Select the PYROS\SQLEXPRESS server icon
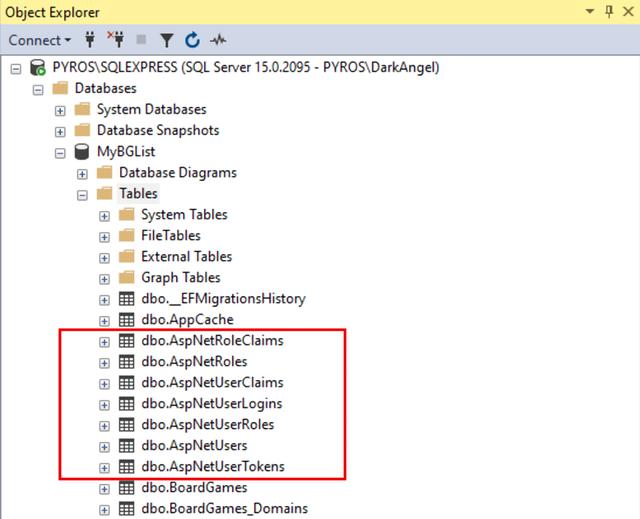Viewport: 640px width, 519px height. pos(38,67)
